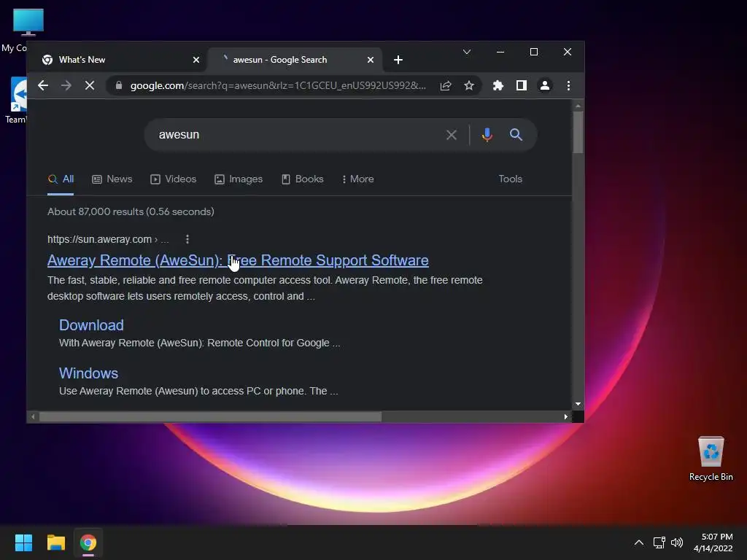The width and height of the screenshot is (747, 560).
Task: Start voice search with the microphone
Action: (487, 135)
